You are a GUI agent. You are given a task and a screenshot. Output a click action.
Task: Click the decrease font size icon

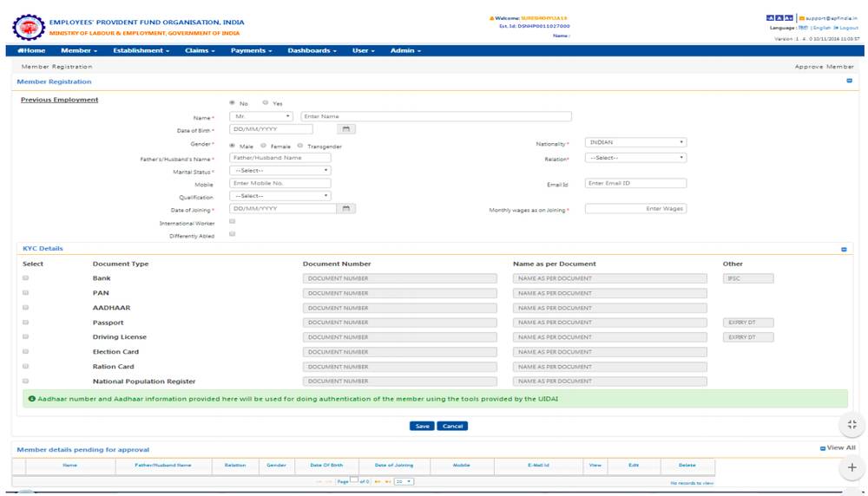(770, 17)
